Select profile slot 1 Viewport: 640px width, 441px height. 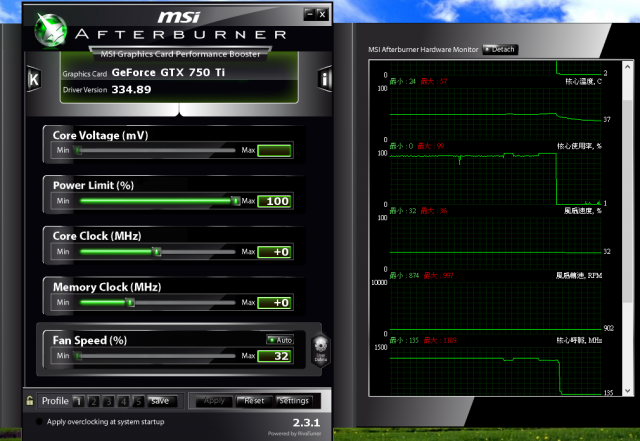click(x=78, y=401)
